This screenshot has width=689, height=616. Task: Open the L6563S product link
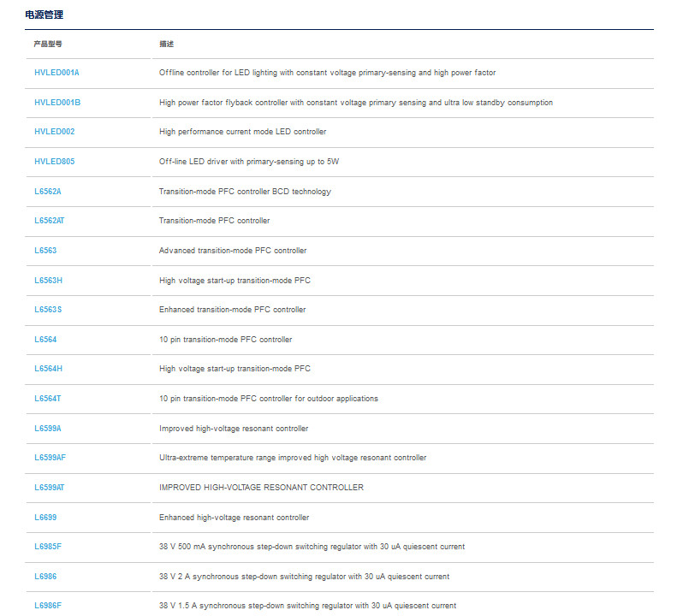(48, 310)
